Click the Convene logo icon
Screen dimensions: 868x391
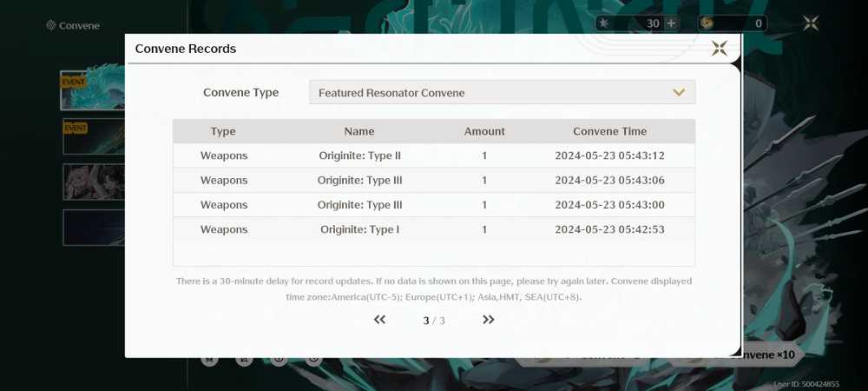tap(51, 25)
